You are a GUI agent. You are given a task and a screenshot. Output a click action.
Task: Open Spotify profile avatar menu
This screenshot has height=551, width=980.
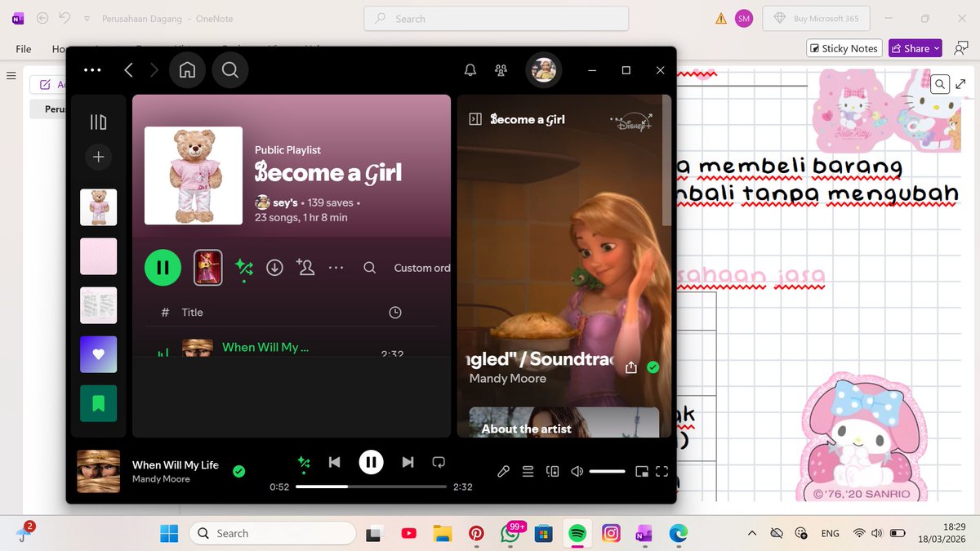(544, 70)
